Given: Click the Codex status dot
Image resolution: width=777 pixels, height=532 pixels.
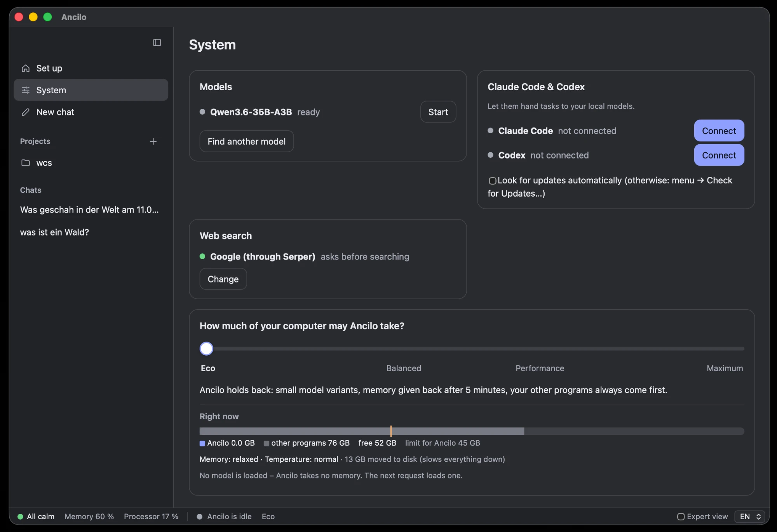Looking at the screenshot, I should 491,155.
